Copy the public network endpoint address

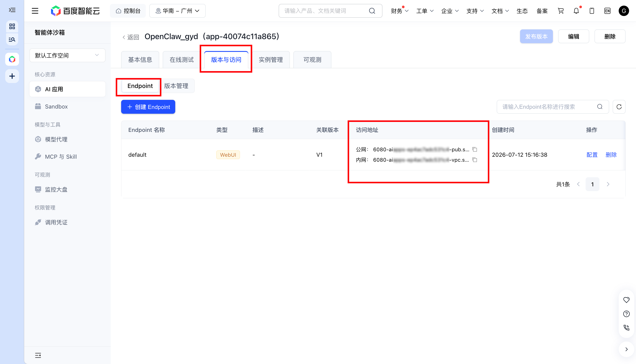click(475, 150)
